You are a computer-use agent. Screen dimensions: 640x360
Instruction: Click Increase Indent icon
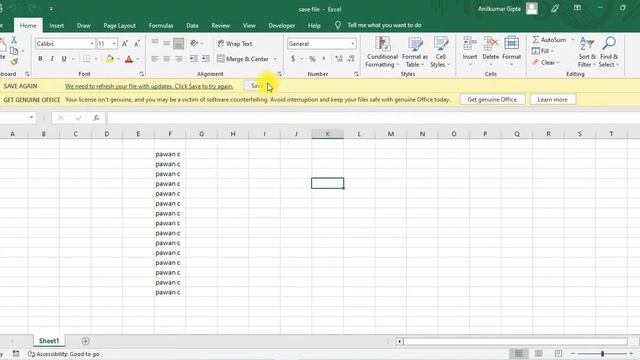pos(205,59)
